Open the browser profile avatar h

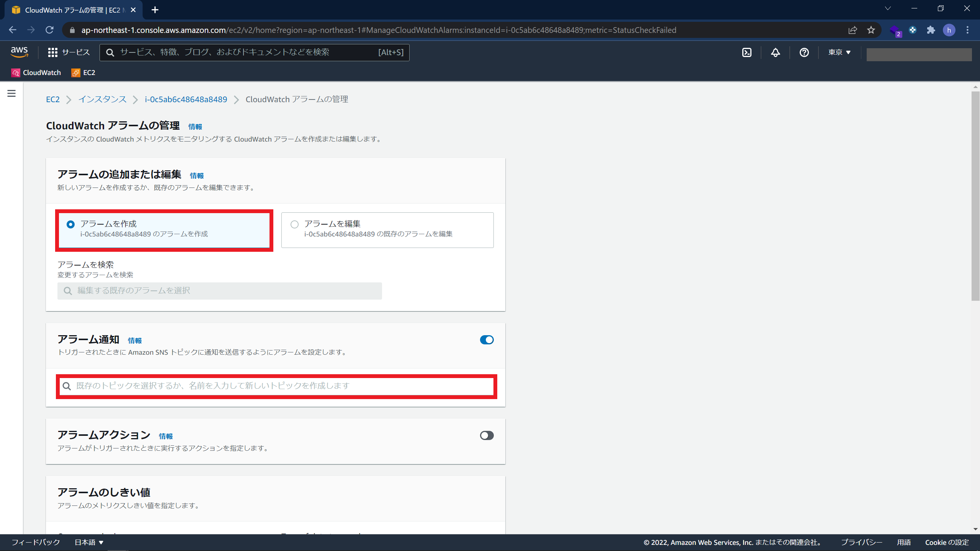[949, 30]
